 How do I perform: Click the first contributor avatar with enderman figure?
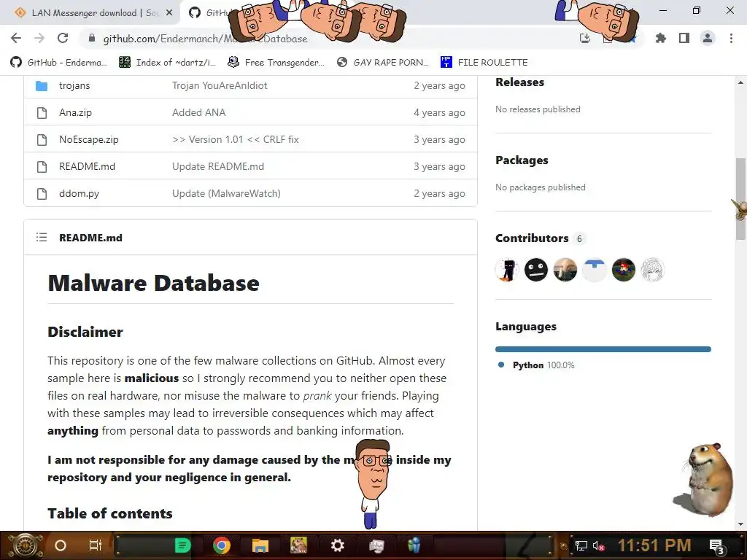[x=507, y=270]
